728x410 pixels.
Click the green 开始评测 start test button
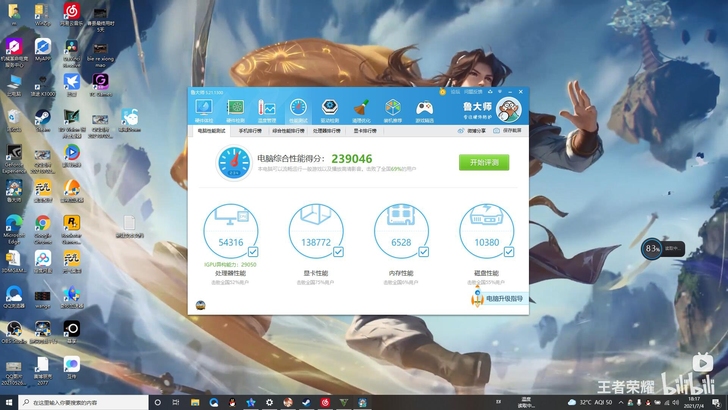click(x=484, y=162)
